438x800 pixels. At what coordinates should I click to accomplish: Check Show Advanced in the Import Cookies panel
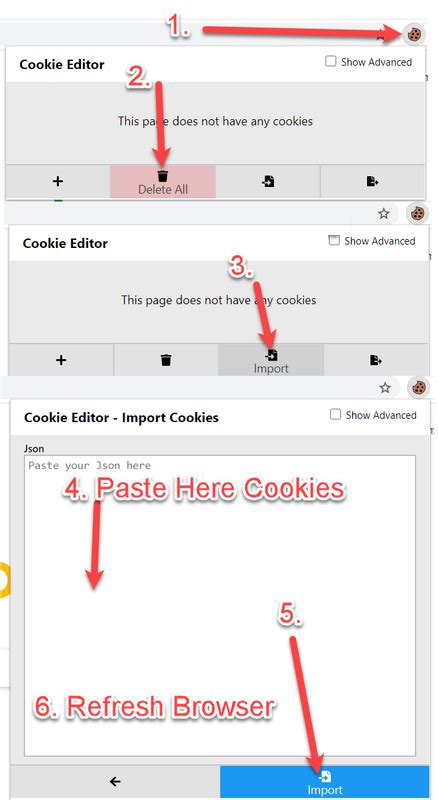[335, 415]
